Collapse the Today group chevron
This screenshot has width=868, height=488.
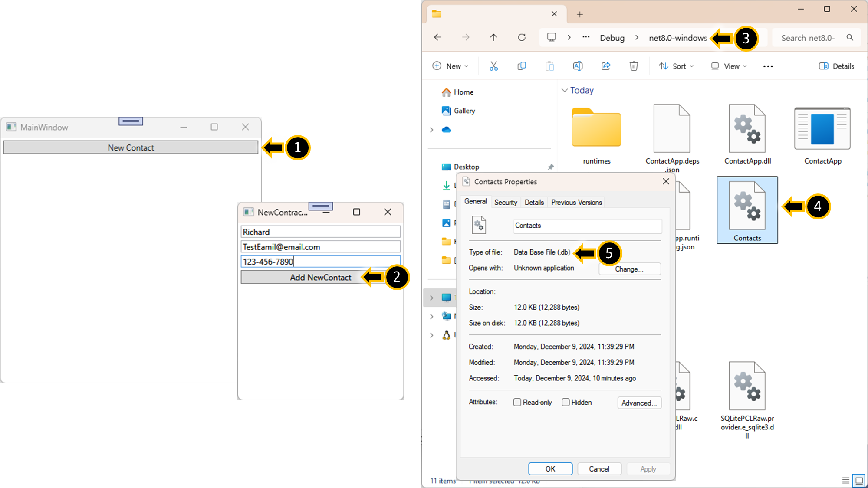565,90
